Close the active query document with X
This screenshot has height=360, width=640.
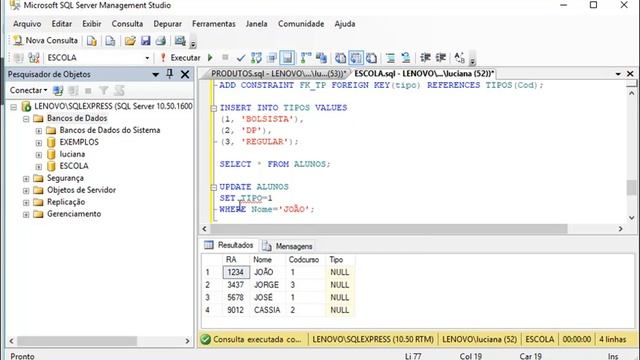click(630, 74)
